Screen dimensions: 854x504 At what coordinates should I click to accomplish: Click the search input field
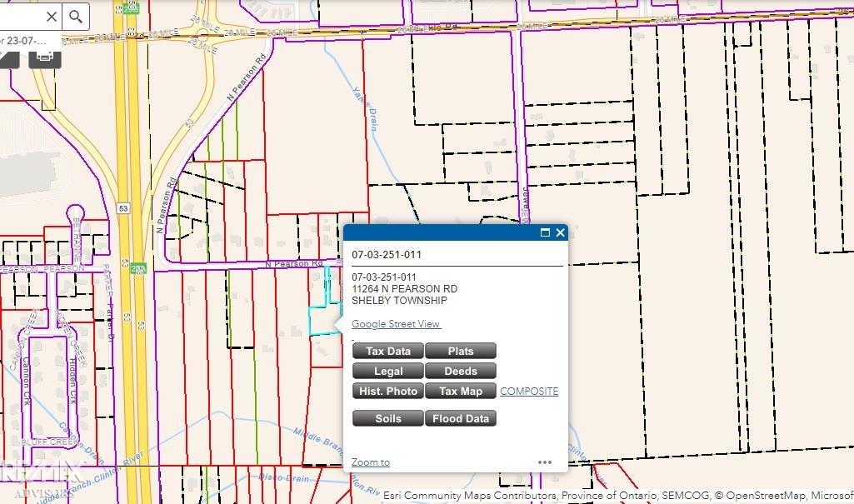(22, 17)
